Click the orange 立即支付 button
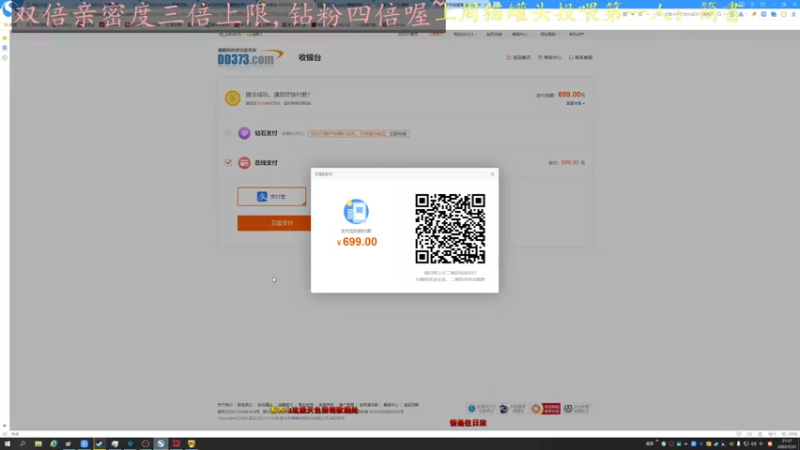The image size is (800, 450). point(274,223)
